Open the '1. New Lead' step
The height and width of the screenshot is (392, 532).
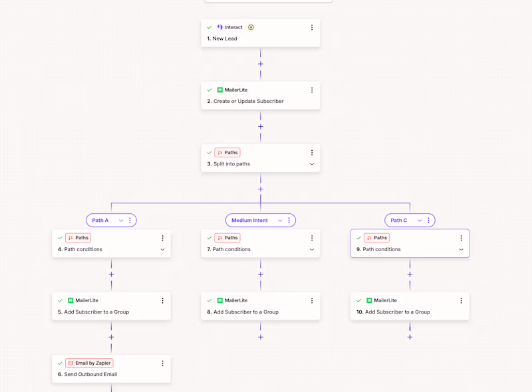pyautogui.click(x=261, y=33)
